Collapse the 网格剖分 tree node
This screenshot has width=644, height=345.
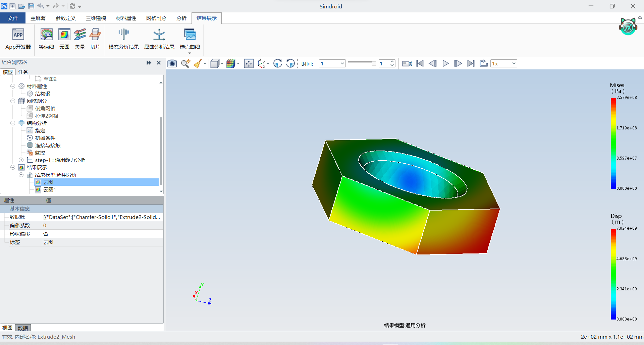pyautogui.click(x=13, y=101)
